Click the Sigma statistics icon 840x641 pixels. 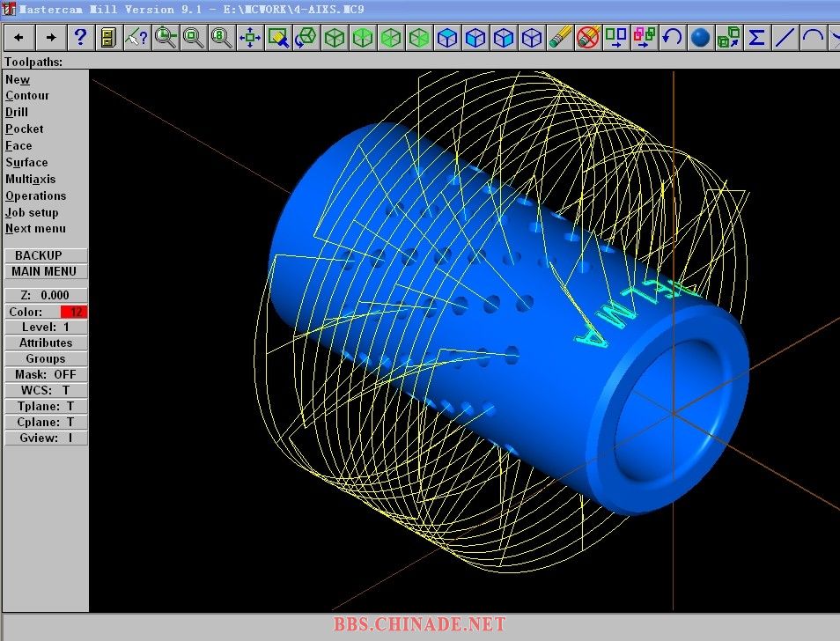pyautogui.click(x=756, y=37)
